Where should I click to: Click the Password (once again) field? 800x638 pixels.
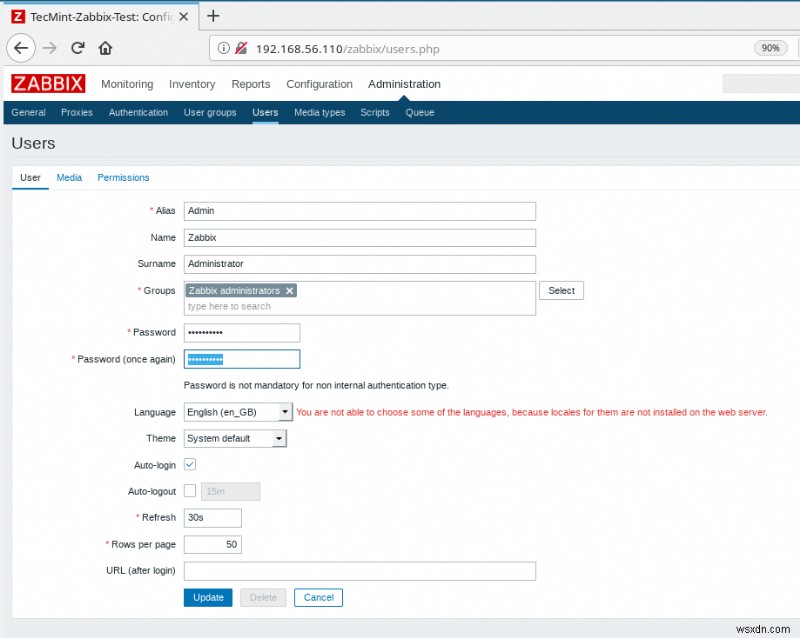tap(242, 359)
